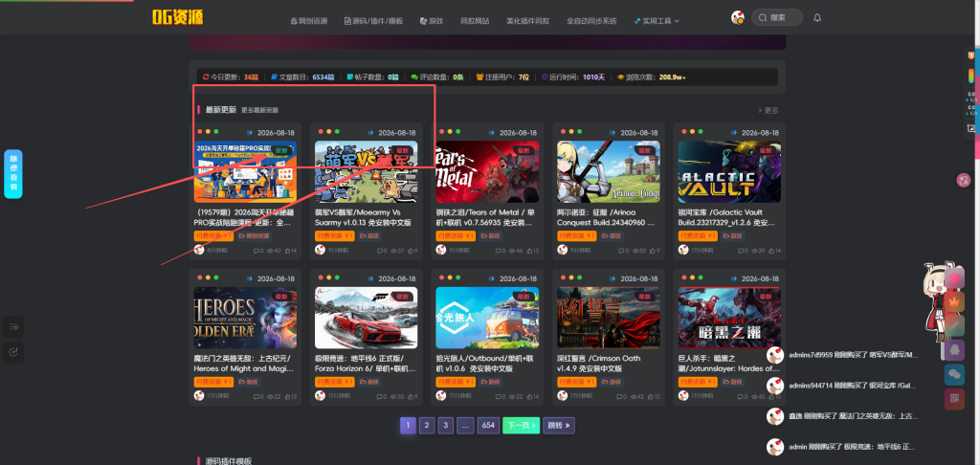Click the admins944714 purchase notification

pyautogui.click(x=842, y=386)
